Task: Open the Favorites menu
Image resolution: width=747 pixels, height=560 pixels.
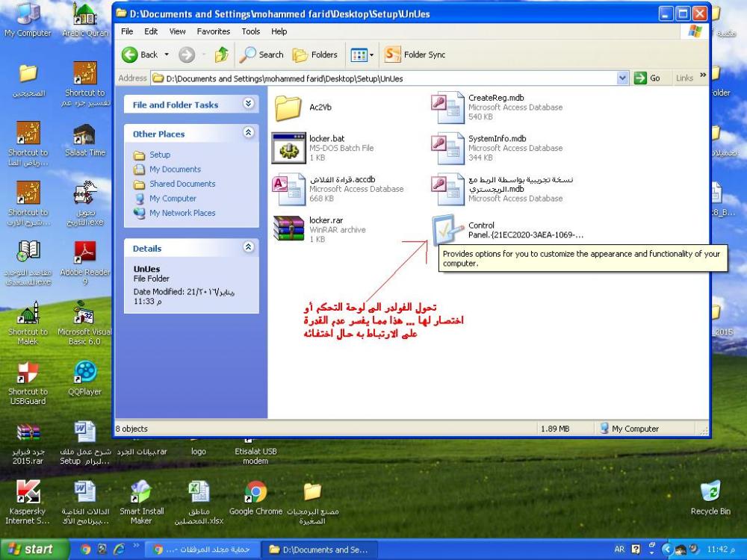Action: [214, 31]
